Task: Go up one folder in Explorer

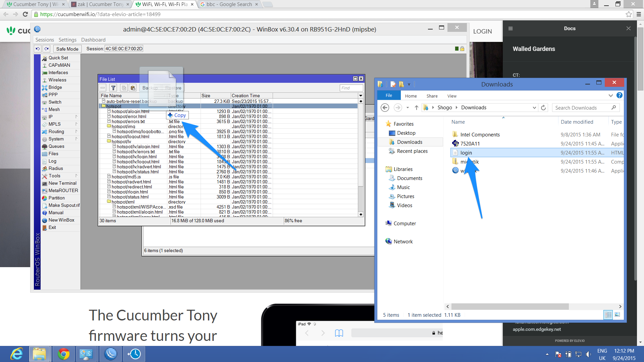Action: point(416,108)
